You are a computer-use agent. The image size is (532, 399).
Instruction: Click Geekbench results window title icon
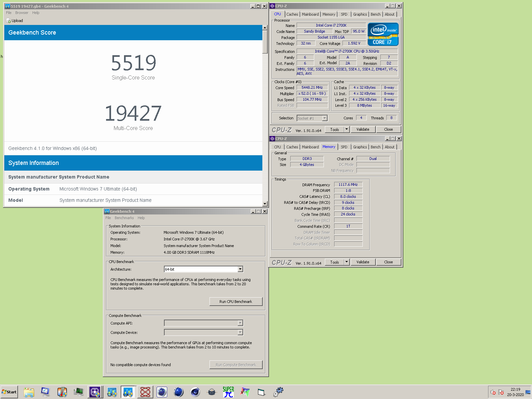coord(7,6)
